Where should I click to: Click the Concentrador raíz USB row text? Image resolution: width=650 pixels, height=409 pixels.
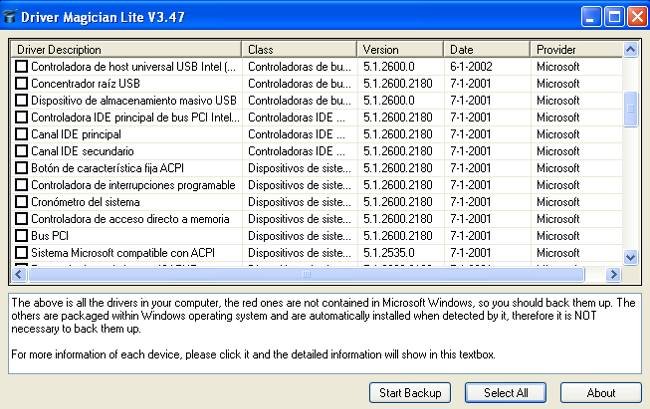tap(85, 84)
